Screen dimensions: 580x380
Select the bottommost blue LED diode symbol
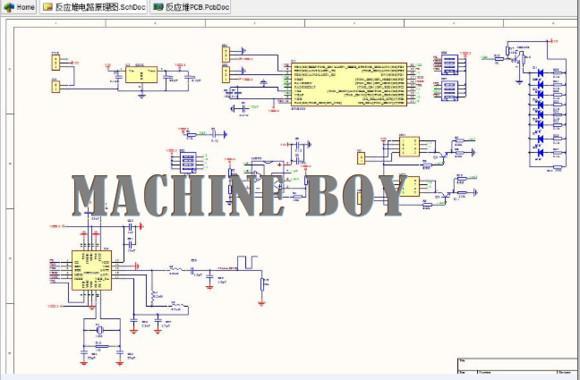[540, 152]
